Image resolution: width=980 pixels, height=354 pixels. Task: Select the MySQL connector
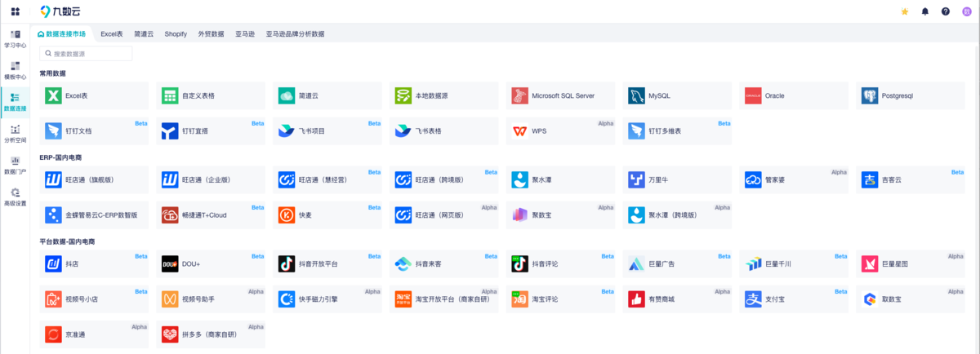[x=679, y=95]
